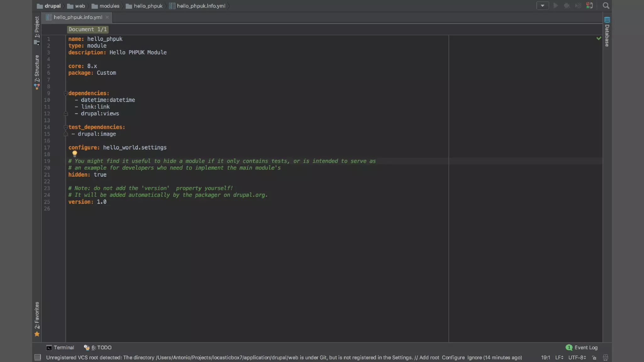Click the Search Everywhere magnifier icon

point(606,6)
